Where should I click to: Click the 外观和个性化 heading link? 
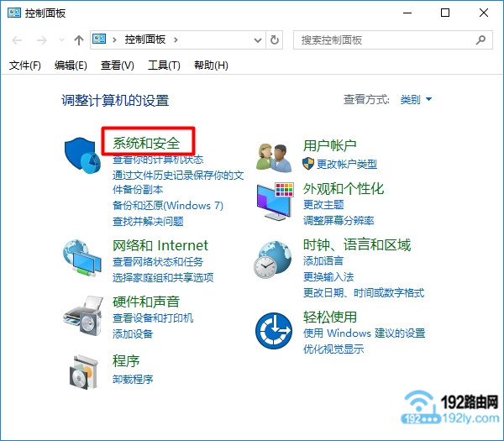click(344, 189)
